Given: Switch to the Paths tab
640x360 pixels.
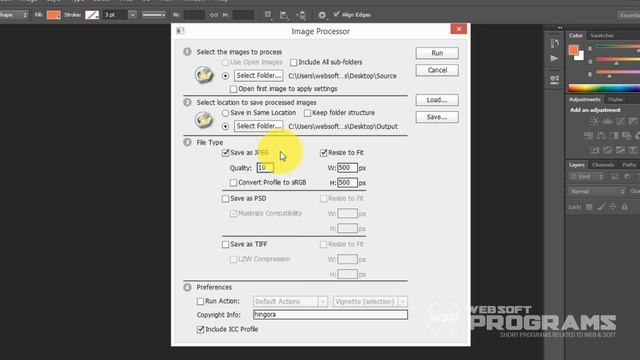Looking at the screenshot, I should 629,165.
